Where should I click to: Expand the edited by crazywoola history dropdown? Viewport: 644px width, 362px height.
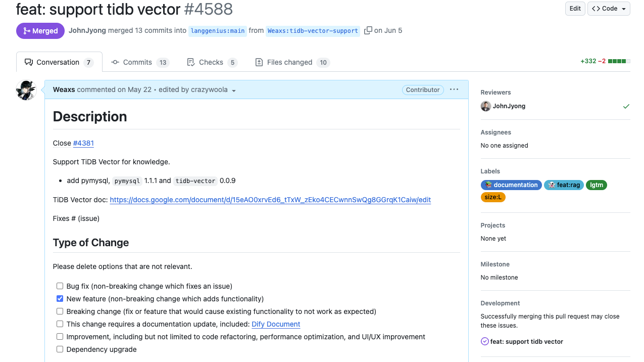tap(234, 91)
